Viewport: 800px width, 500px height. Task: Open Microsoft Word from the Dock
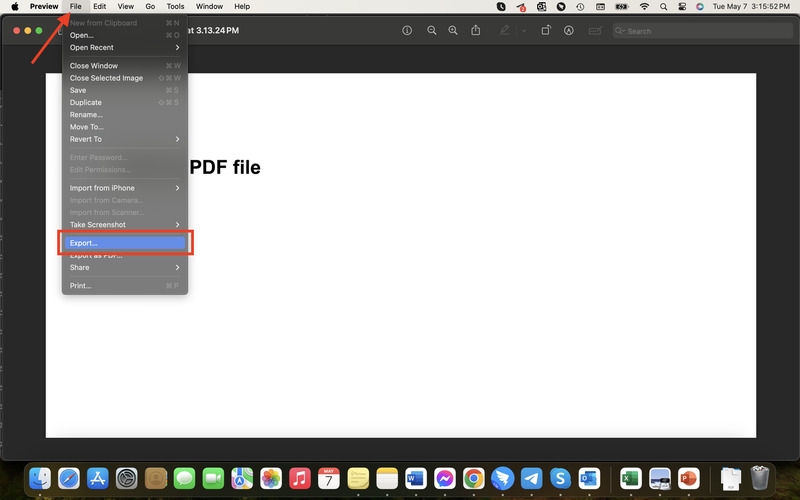click(x=416, y=479)
